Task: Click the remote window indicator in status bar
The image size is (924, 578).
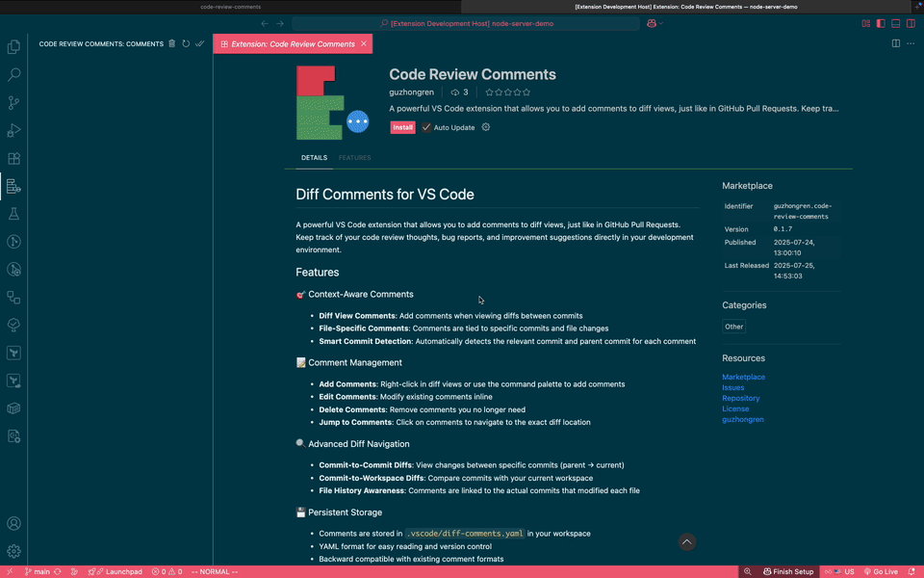Action: (x=10, y=571)
